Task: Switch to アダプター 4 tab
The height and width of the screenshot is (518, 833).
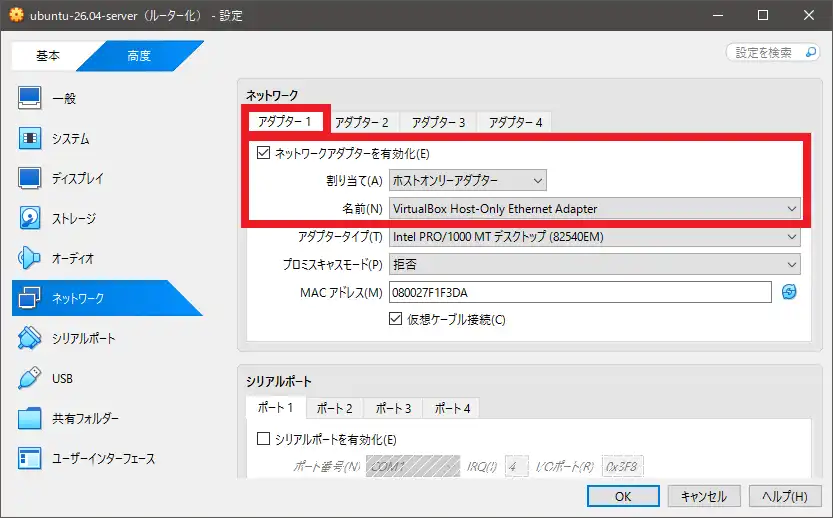Action: pos(515,123)
